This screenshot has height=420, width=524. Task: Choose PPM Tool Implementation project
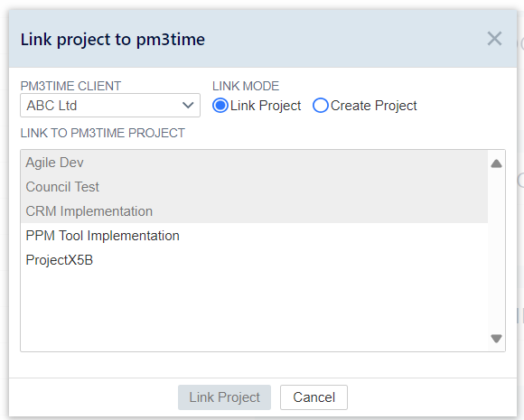(254, 236)
